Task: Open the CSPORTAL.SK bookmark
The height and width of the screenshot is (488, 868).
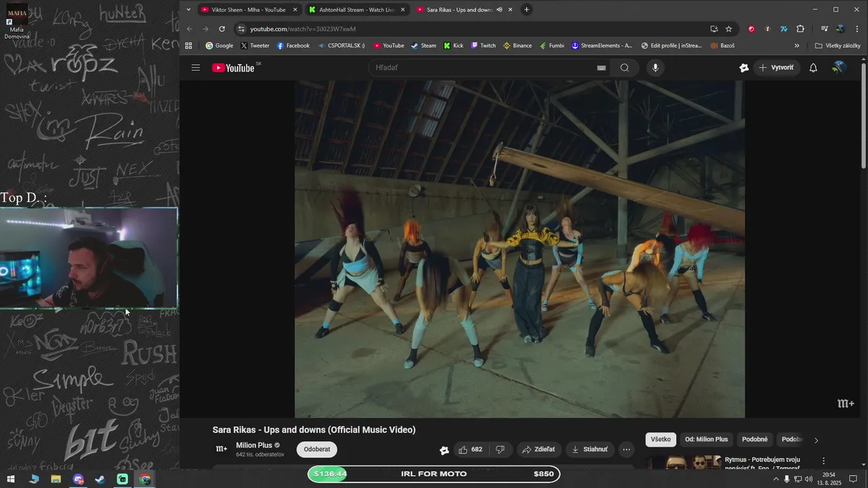Action: [x=341, y=45]
